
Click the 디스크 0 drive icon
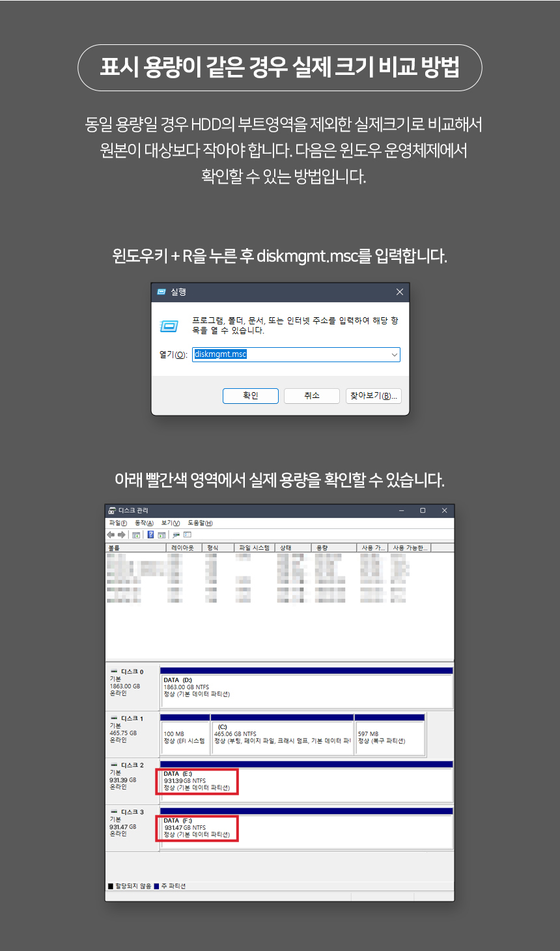pos(114,672)
